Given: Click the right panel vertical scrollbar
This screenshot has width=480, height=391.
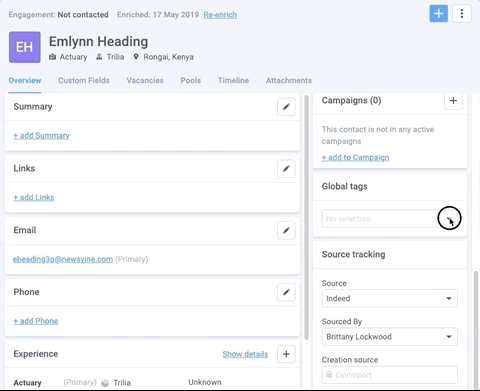Looking at the screenshot, I should 476,330.
